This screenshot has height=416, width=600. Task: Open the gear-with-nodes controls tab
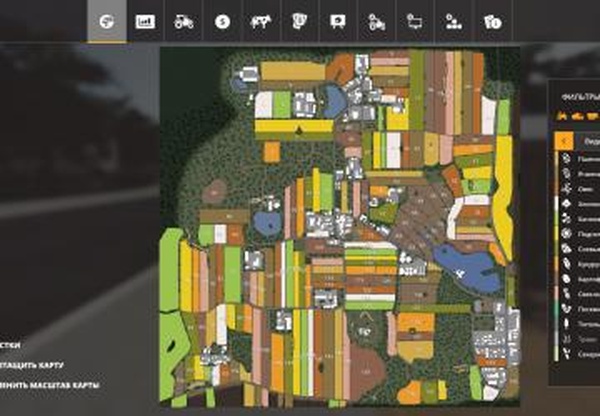coord(453,21)
